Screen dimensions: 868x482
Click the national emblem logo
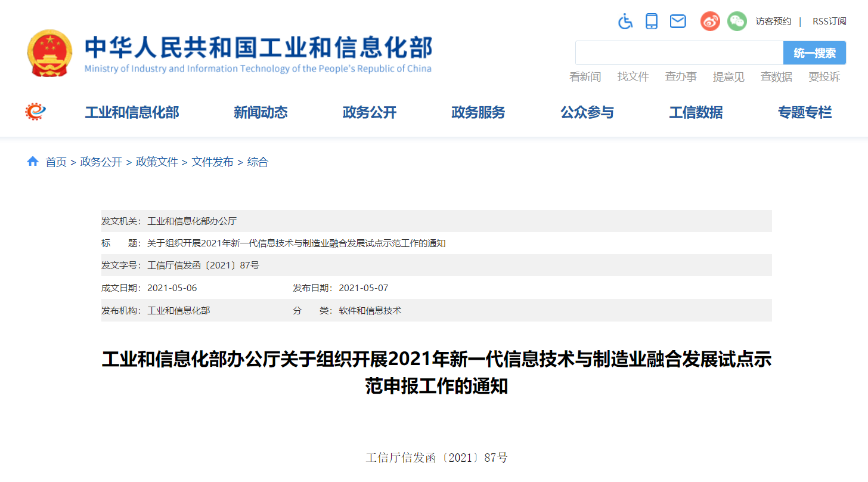(x=49, y=54)
